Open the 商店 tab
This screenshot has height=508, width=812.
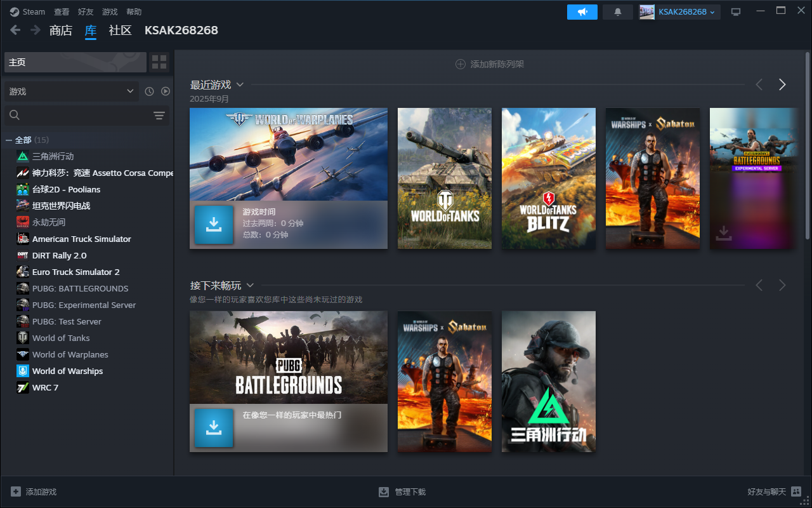click(61, 30)
